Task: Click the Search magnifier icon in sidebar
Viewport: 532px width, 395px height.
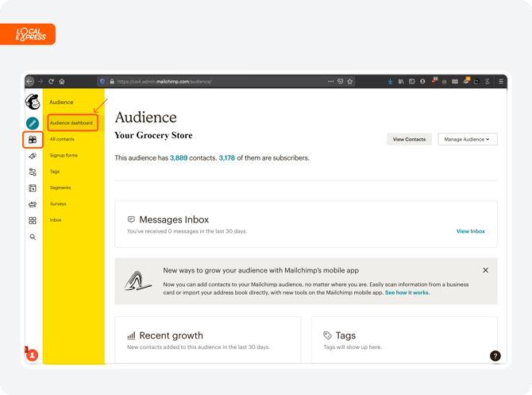Action: click(33, 237)
